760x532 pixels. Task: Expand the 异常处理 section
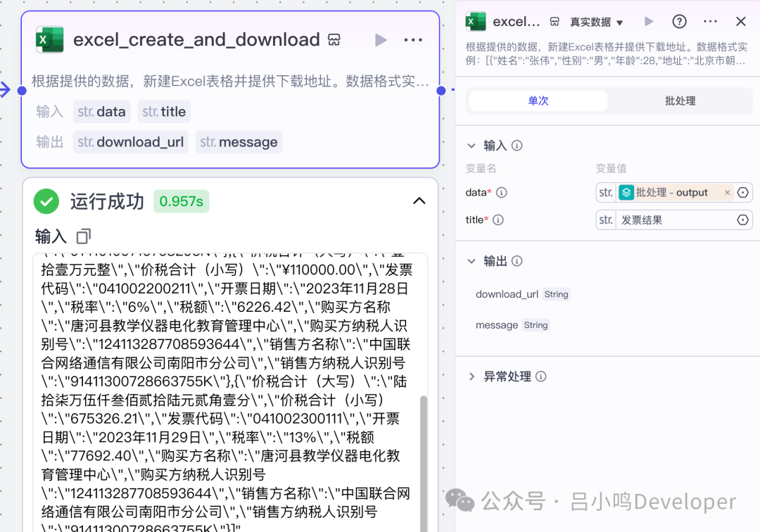471,376
